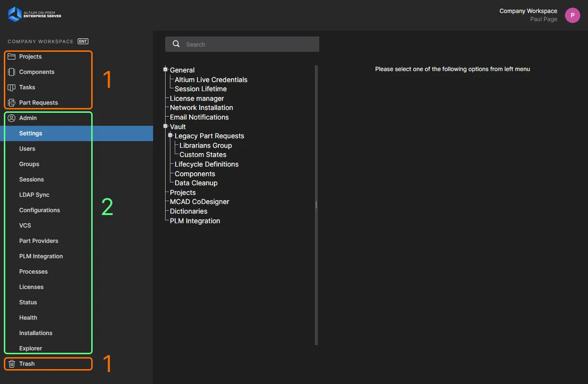Select Lifecycle Definitions setting
Viewport: 588px width, 384px height.
point(206,164)
